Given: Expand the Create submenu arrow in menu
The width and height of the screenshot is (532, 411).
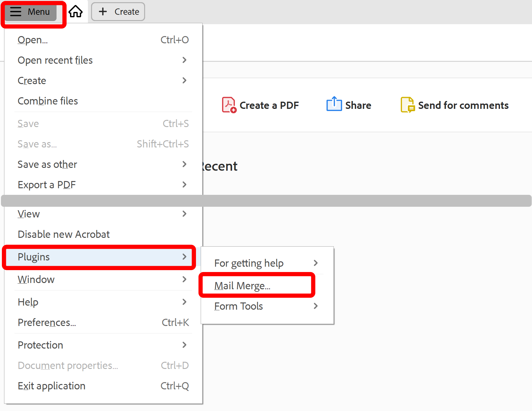Looking at the screenshot, I should 184,80.
